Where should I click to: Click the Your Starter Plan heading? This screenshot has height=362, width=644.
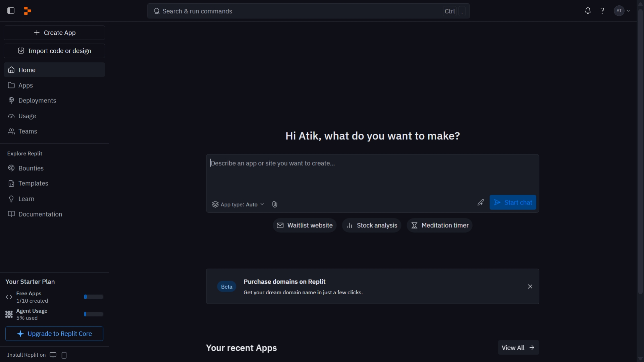tap(30, 282)
